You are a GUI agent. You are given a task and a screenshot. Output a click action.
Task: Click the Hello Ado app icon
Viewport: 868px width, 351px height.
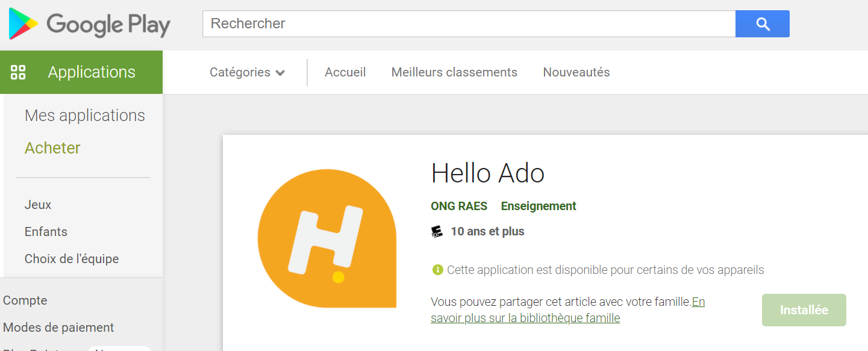[x=327, y=238]
